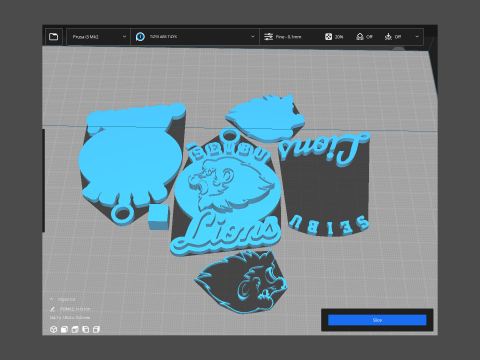The height and width of the screenshot is (360, 480).
Task: Click the print settings sliders icon
Action: pyautogui.click(x=268, y=37)
